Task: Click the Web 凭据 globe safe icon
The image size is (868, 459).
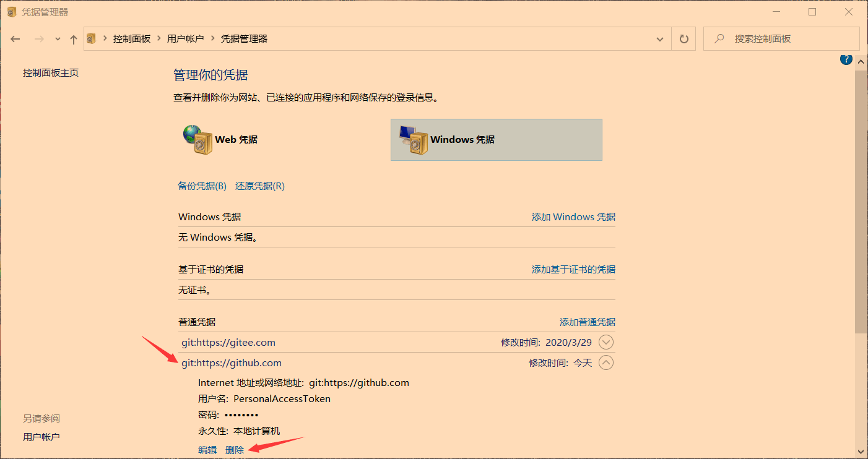Action: (197, 139)
